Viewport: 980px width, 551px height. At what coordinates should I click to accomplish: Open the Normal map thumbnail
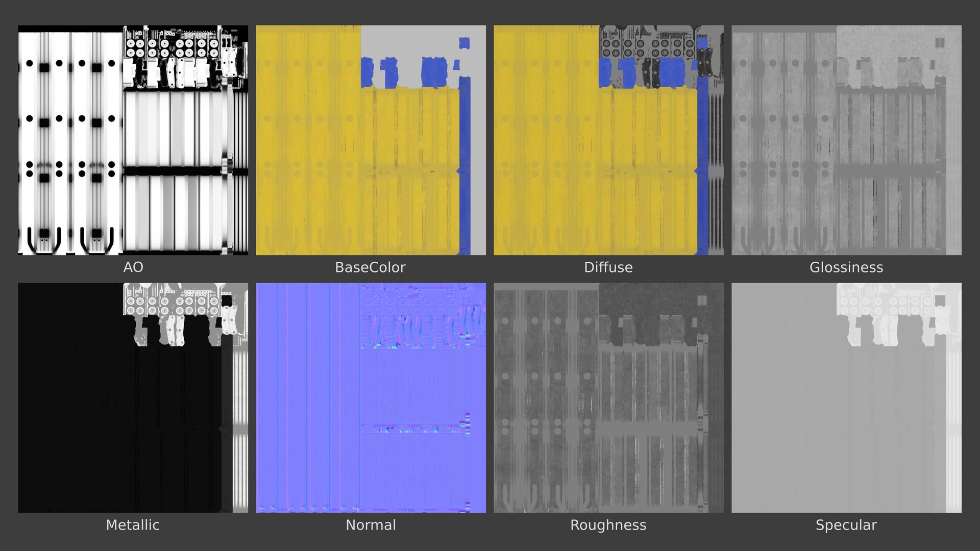(x=371, y=398)
